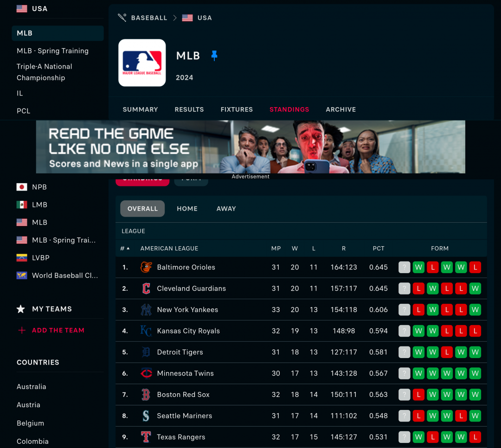The height and width of the screenshot is (448, 501).
Task: Open Colombia in the countries list
Action: tap(32, 442)
